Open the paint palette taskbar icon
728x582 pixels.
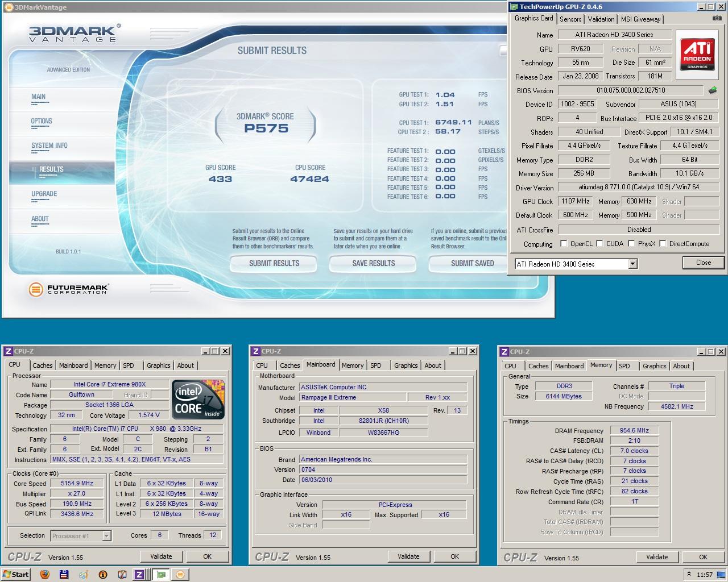[x=84, y=574]
